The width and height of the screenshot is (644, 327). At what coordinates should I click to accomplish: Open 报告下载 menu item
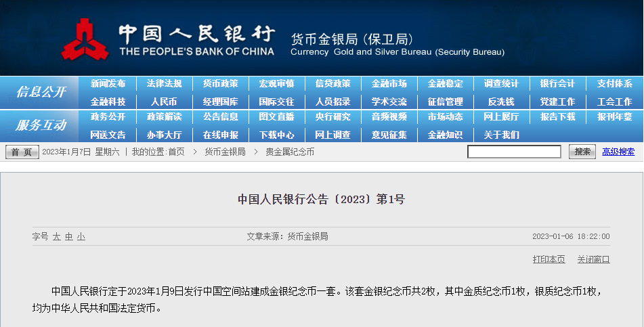click(x=557, y=116)
